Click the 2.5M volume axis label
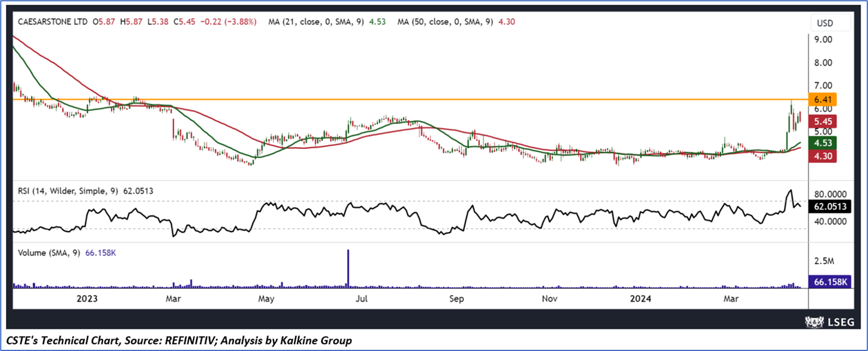The height and width of the screenshot is (351, 868). click(x=825, y=262)
